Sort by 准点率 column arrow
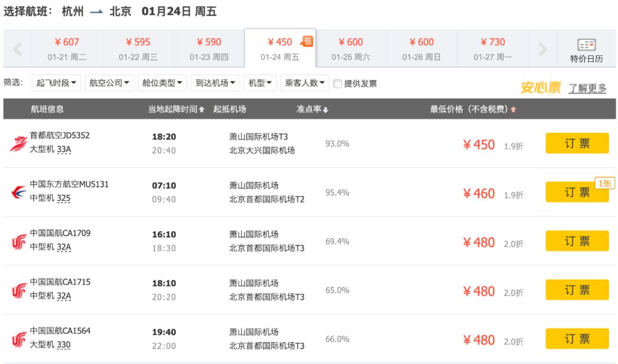 point(326,110)
